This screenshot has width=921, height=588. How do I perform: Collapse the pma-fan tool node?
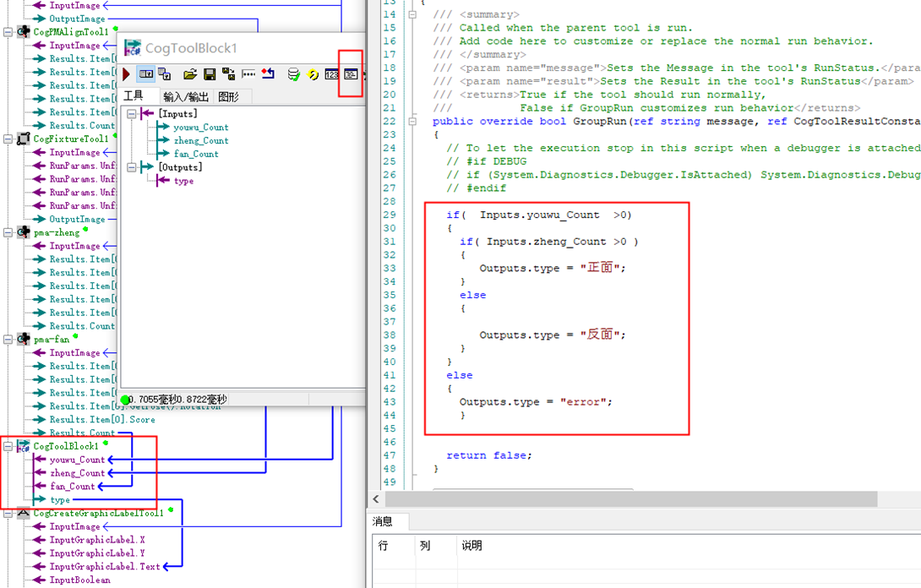pos(8,339)
